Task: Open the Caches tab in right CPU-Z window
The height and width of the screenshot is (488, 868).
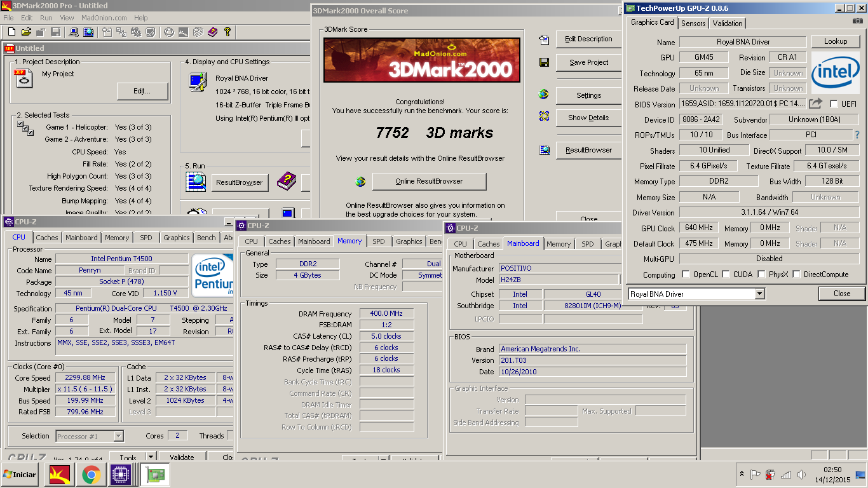Action: (489, 244)
